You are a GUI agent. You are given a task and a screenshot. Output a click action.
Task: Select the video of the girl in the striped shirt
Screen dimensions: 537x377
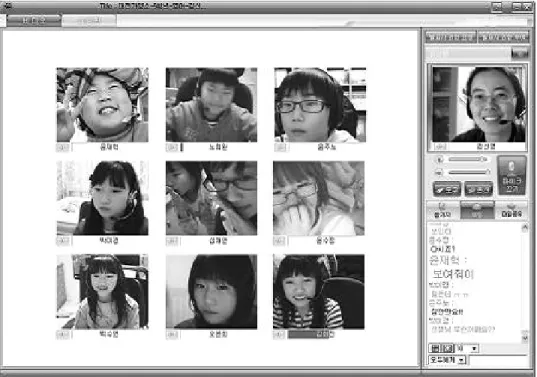click(x=319, y=291)
